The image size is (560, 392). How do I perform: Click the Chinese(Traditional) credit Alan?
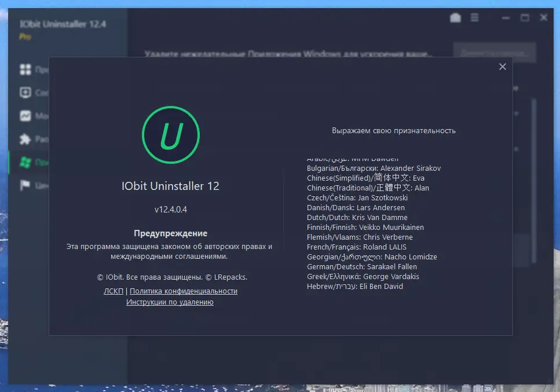368,188
